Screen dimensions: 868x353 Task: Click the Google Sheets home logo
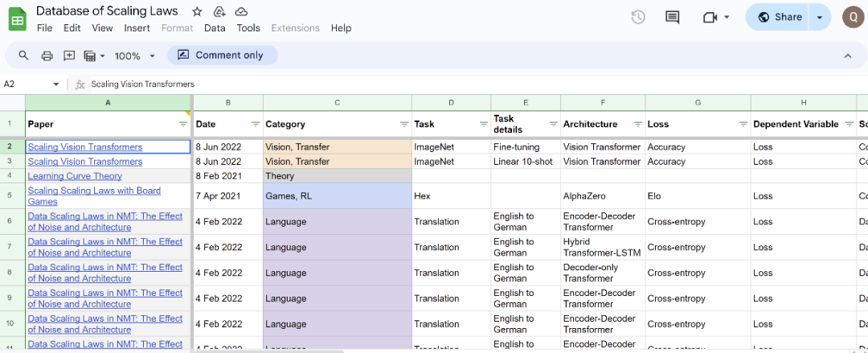click(x=18, y=18)
